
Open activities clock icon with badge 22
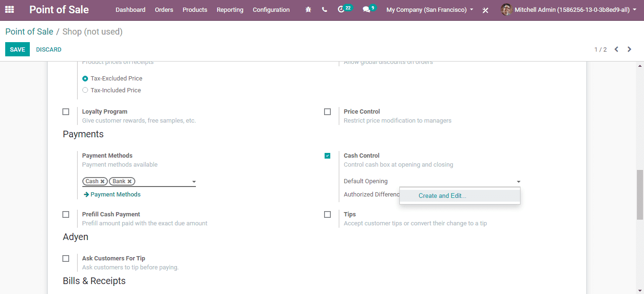[x=341, y=9]
